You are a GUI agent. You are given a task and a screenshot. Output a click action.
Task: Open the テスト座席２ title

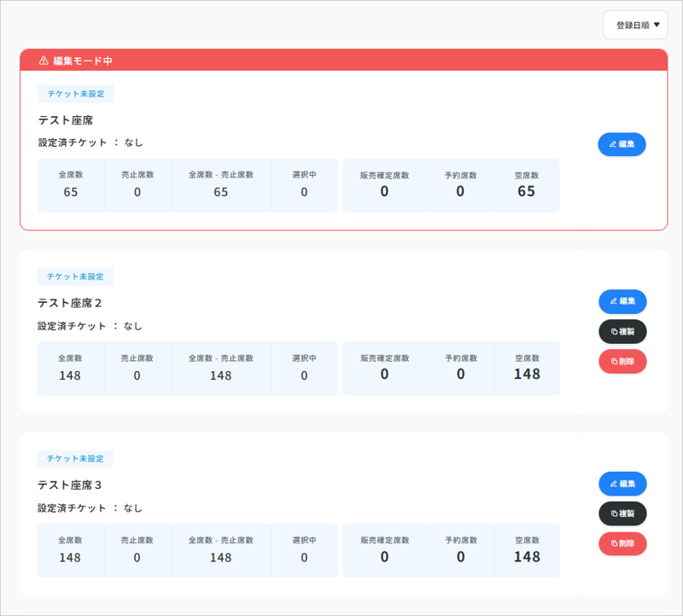pos(70,303)
